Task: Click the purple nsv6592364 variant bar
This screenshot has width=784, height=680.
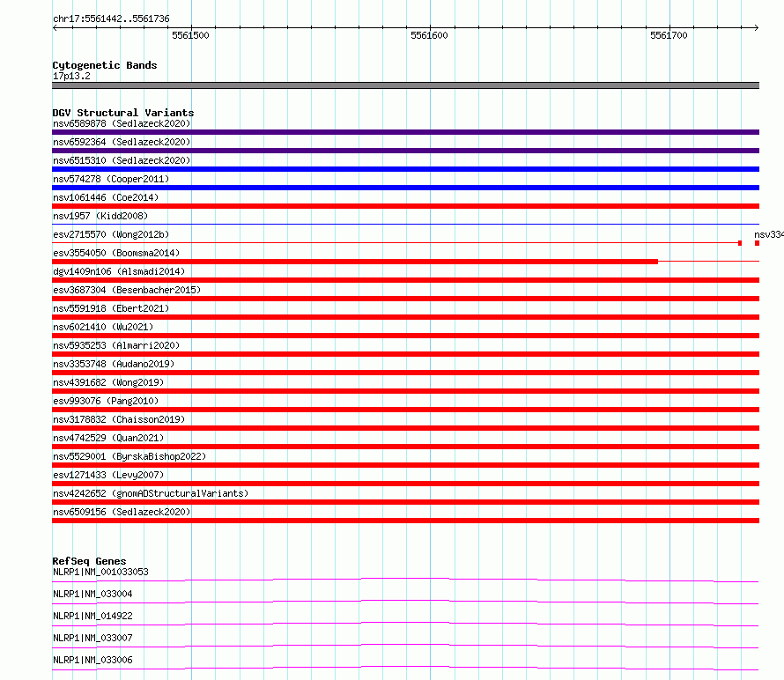Action: pyautogui.click(x=405, y=151)
